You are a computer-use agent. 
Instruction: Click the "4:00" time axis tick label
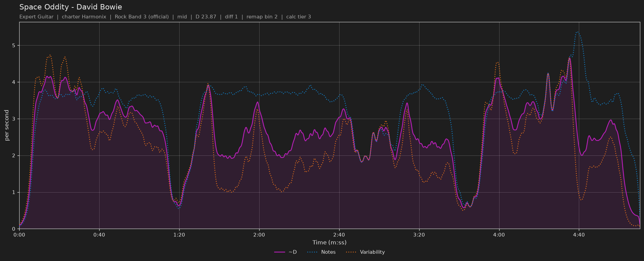point(499,235)
